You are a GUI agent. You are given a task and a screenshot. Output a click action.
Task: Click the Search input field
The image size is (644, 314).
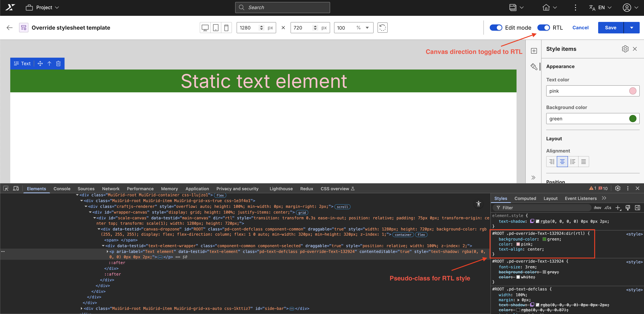pos(282,8)
